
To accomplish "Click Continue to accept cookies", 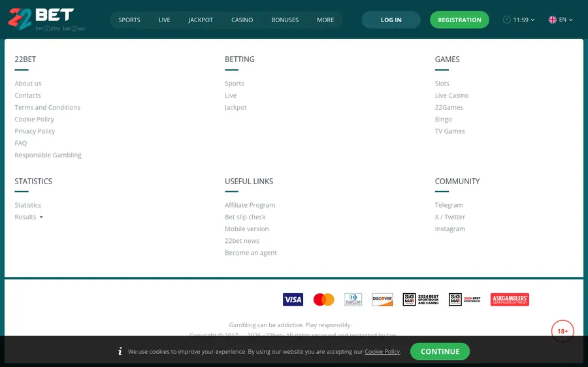I will [x=440, y=351].
